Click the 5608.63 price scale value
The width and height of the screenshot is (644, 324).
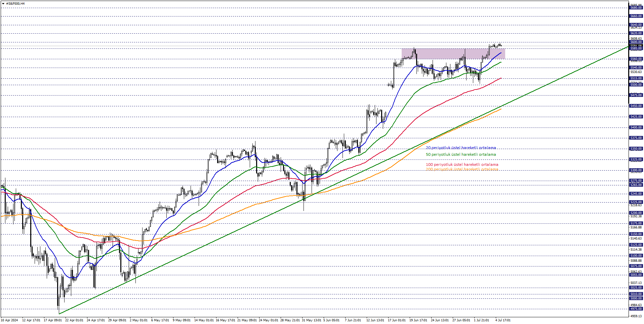tap(636, 39)
